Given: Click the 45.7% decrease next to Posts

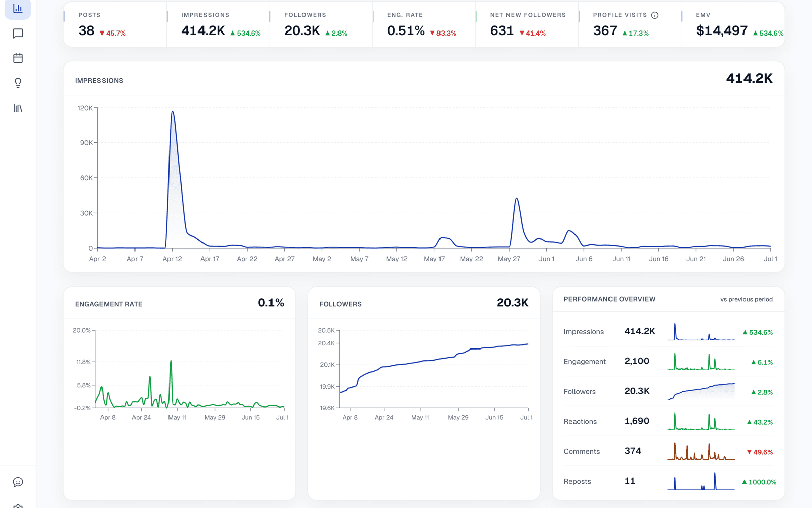Looking at the screenshot, I should point(113,33).
